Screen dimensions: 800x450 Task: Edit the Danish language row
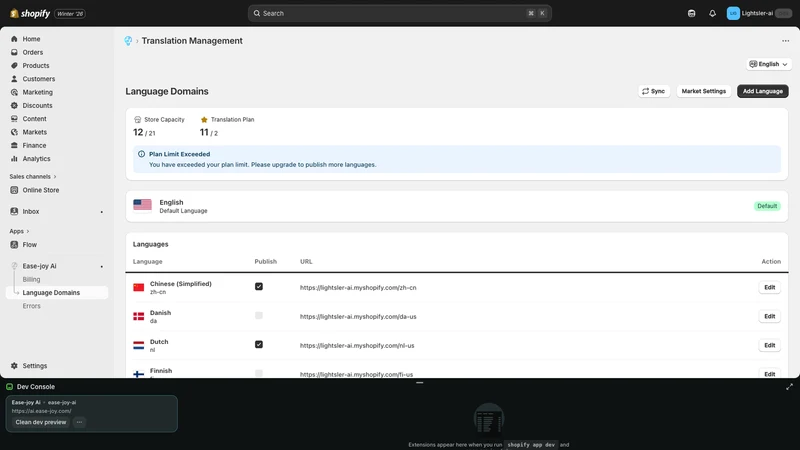769,316
